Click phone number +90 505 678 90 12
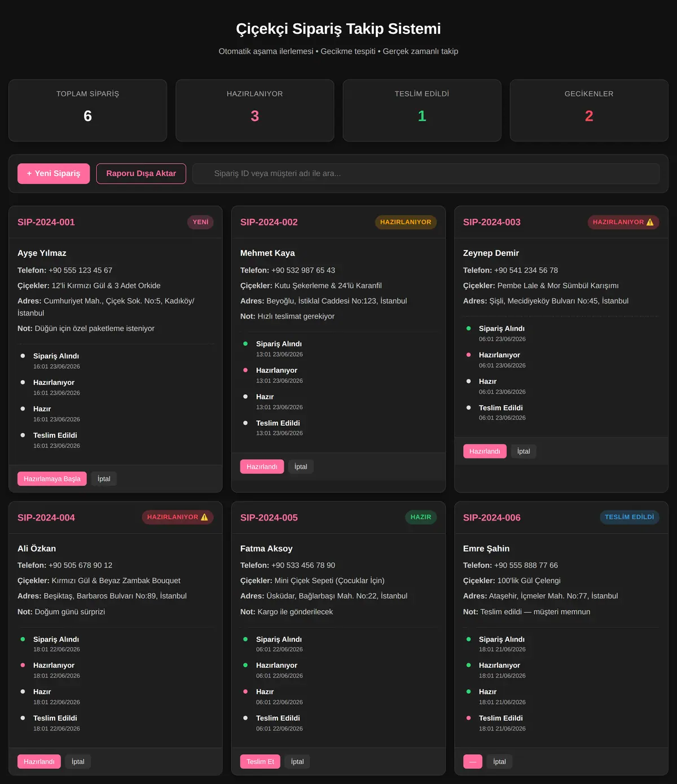677x784 pixels. (80, 565)
